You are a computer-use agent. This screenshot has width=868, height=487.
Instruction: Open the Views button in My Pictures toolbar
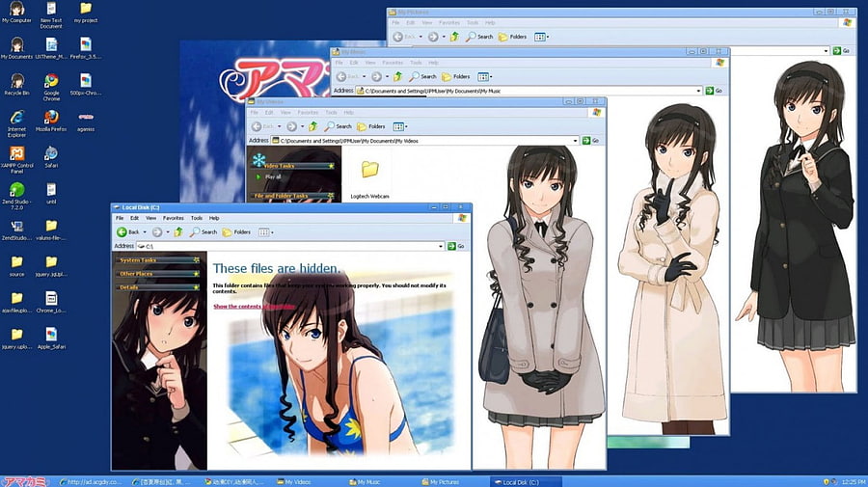click(541, 37)
